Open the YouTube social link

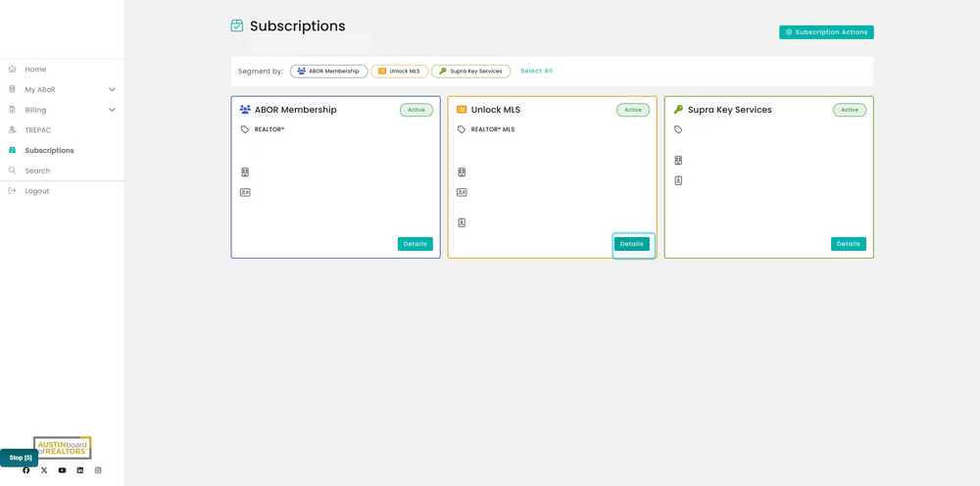pos(62,470)
